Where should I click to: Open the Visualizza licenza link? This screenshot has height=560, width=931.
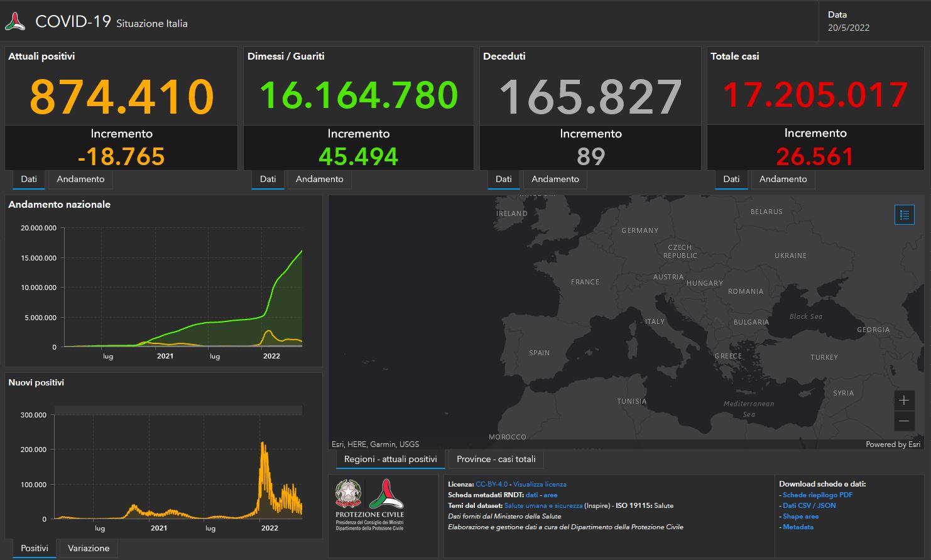540,484
